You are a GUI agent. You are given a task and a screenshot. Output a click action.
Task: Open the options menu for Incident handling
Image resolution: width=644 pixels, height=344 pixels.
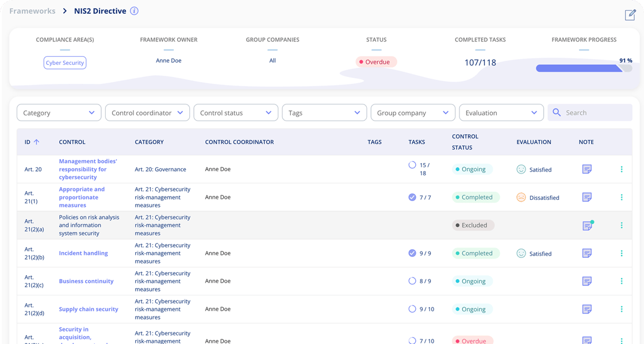pyautogui.click(x=622, y=253)
